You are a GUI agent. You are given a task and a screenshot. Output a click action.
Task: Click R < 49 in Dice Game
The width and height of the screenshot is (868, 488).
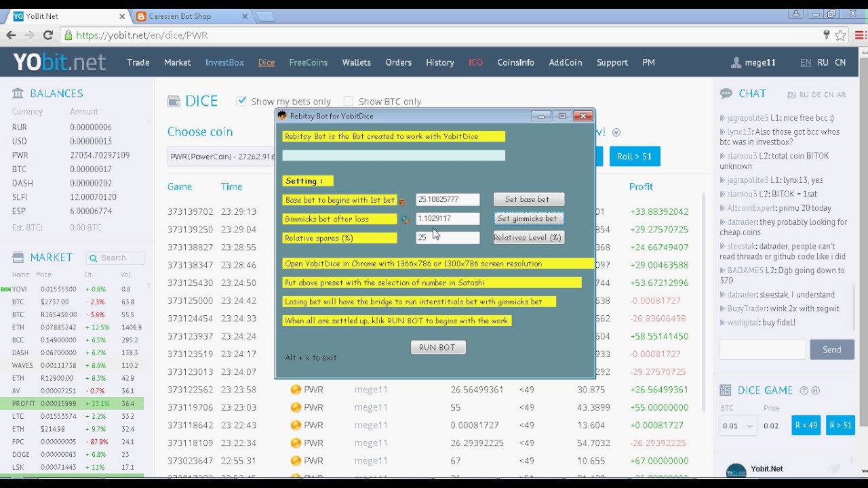pos(806,426)
